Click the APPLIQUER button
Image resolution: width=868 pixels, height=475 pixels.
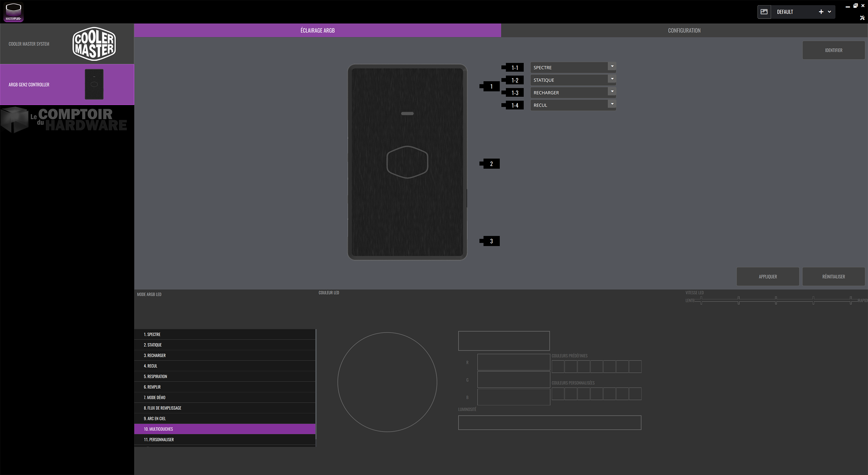pos(768,277)
